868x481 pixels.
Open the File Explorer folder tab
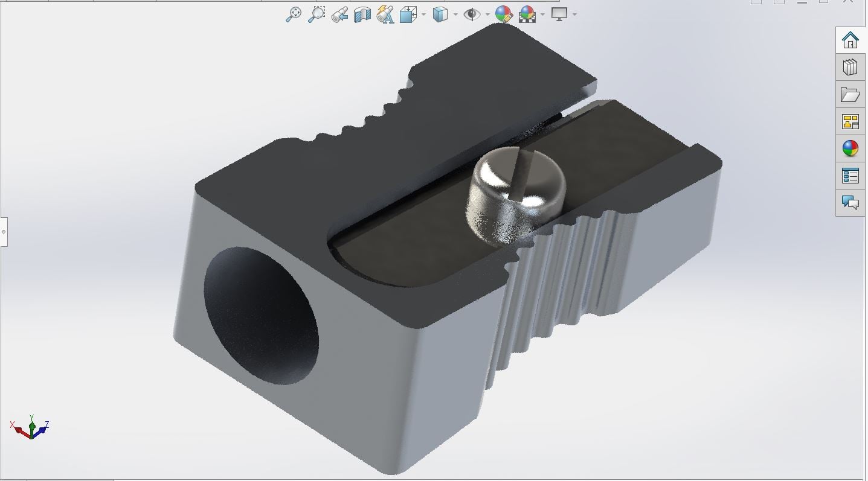(850, 95)
